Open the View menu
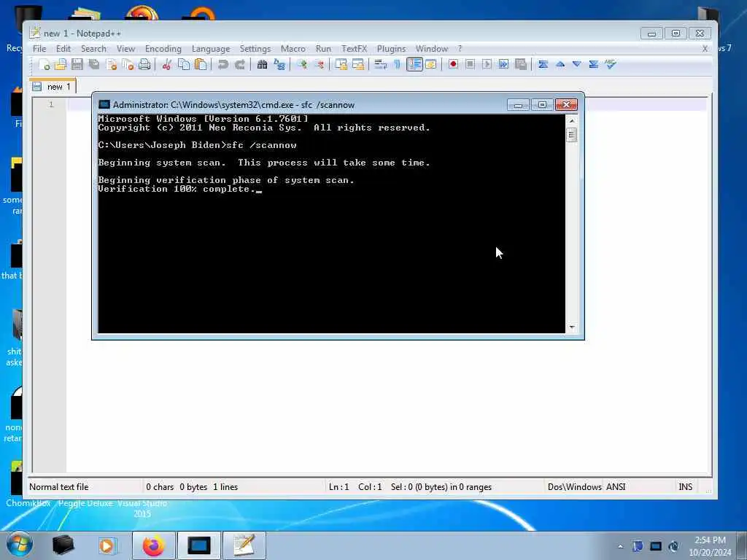This screenshot has width=747, height=560. pyautogui.click(x=125, y=49)
